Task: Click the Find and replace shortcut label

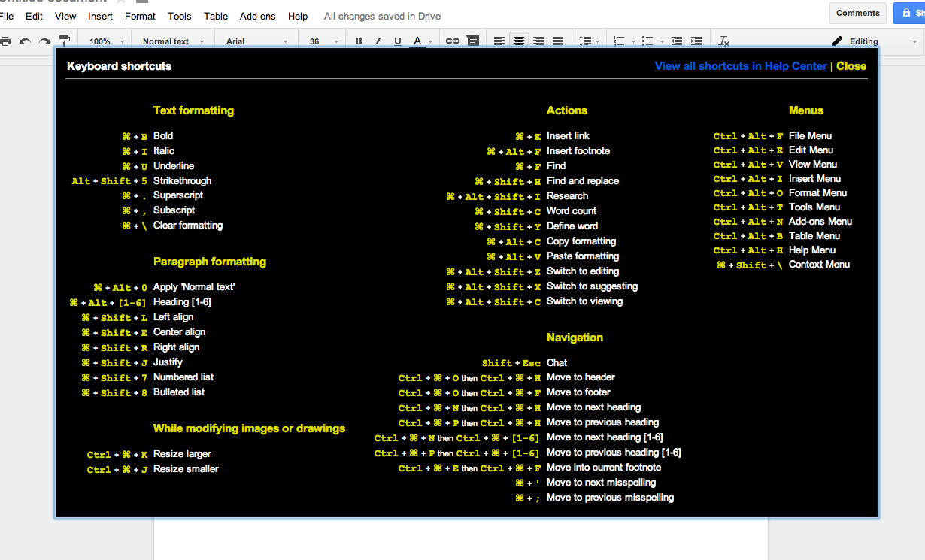Action: tap(583, 181)
